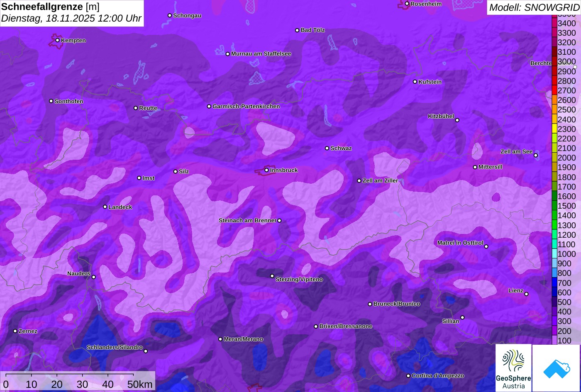The image size is (581, 392).
Task: Click the 3400 legend value
Action: tap(567, 24)
